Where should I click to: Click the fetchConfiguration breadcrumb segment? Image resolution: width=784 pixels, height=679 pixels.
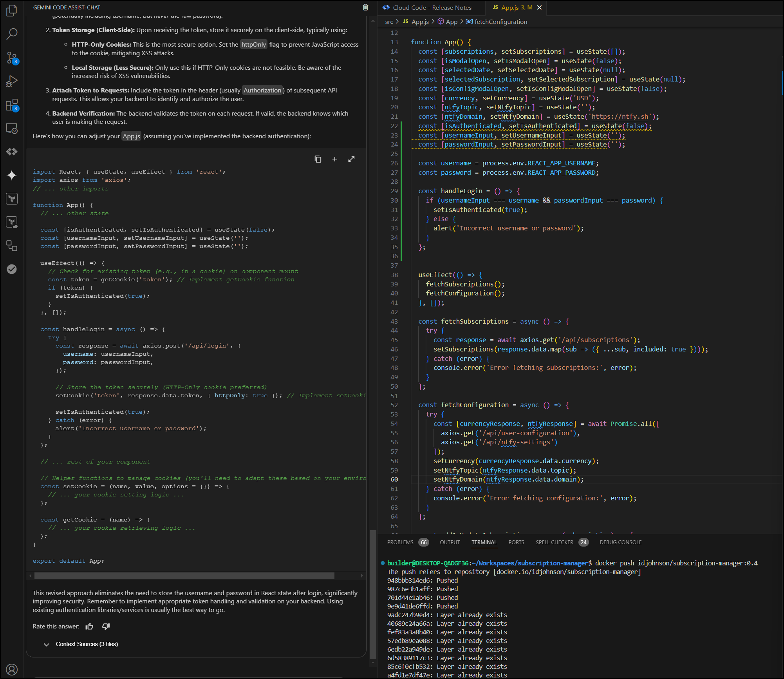coord(497,22)
